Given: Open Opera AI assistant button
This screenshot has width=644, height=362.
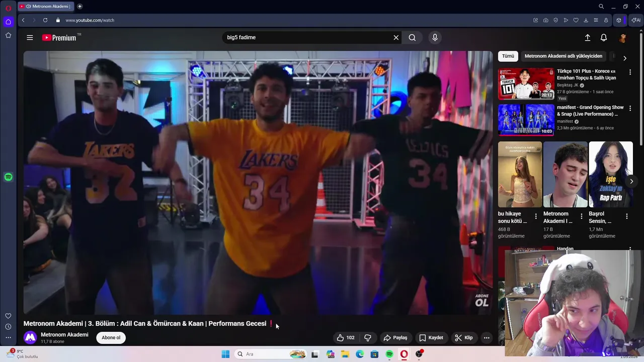Looking at the screenshot, I should 636,20.
